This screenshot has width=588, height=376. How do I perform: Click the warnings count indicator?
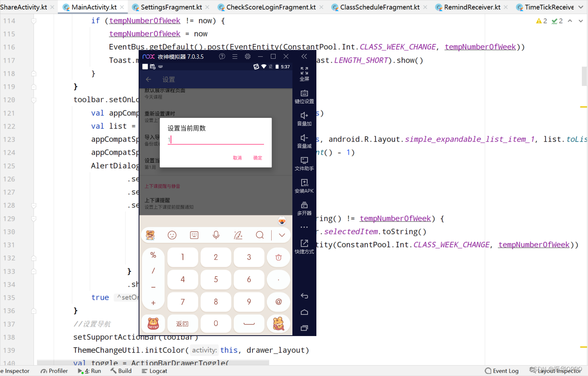click(x=542, y=21)
